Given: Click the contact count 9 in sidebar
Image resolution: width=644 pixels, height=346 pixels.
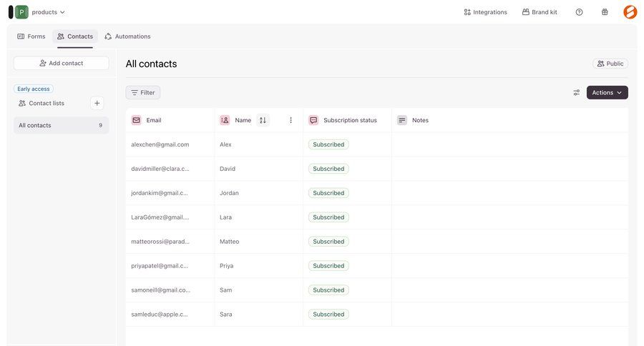Looking at the screenshot, I should (x=101, y=125).
